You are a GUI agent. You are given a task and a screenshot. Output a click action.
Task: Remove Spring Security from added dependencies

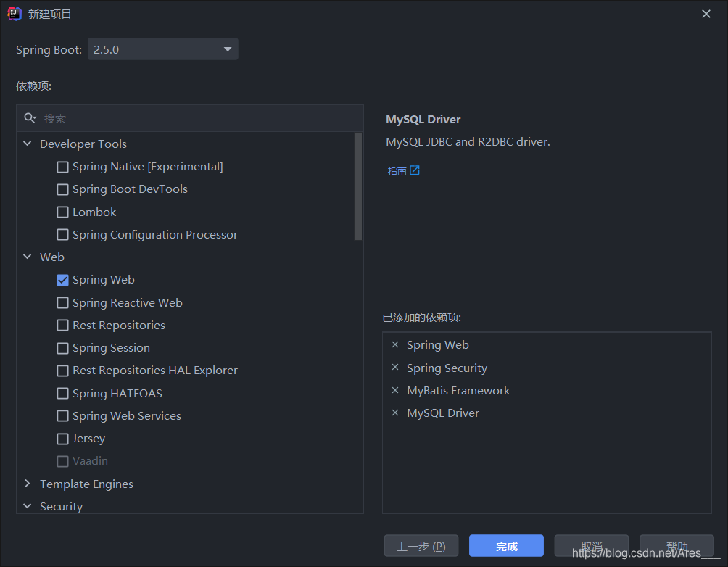tap(395, 368)
